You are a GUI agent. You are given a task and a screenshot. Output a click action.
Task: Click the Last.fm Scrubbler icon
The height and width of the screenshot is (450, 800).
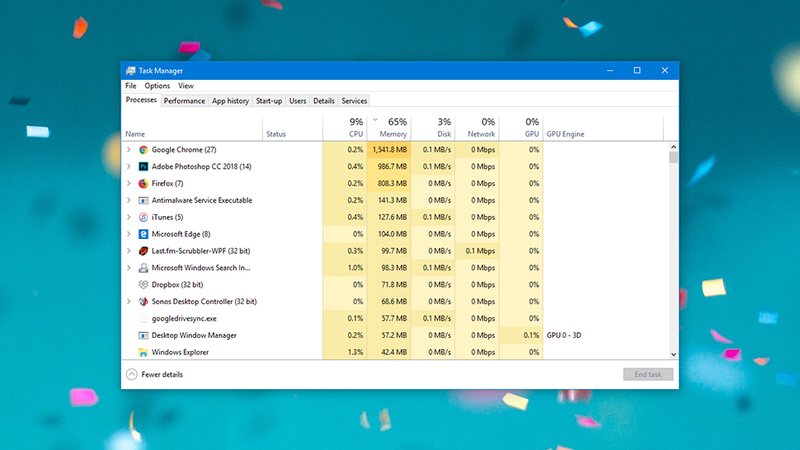(143, 251)
